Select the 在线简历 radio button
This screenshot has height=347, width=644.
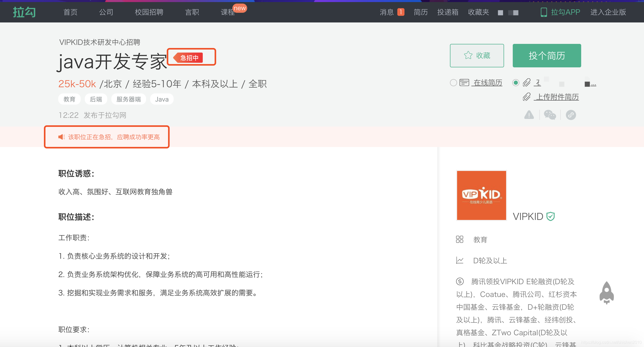point(453,83)
